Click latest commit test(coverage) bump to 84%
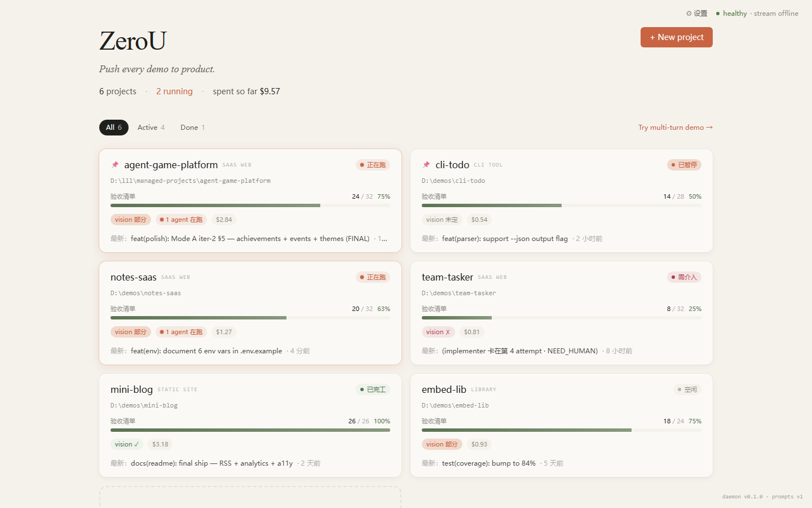 tap(489, 463)
